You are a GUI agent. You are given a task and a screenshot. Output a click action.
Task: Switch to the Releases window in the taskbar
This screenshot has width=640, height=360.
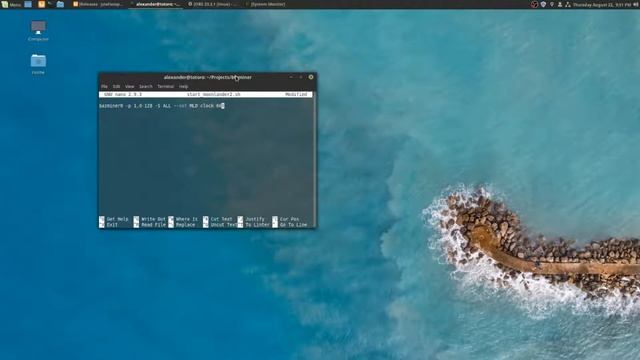click(98, 4)
